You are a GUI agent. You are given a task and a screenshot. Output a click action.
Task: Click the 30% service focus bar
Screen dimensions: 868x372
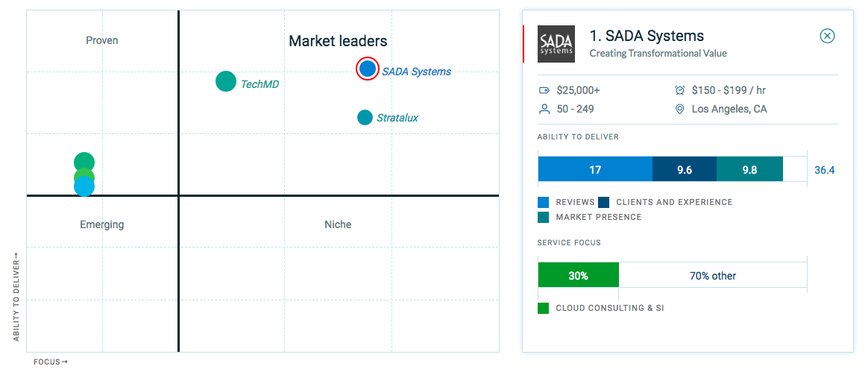pos(579,275)
